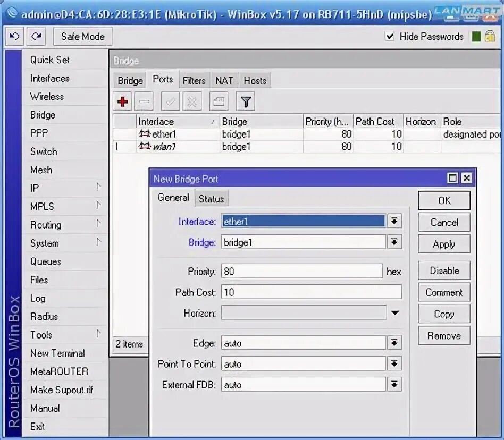Switch to the Filters tab
504x440 pixels.
[x=194, y=80]
